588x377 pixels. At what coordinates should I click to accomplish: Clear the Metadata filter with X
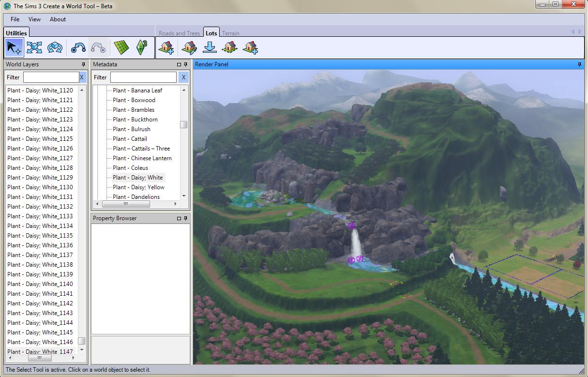point(183,77)
